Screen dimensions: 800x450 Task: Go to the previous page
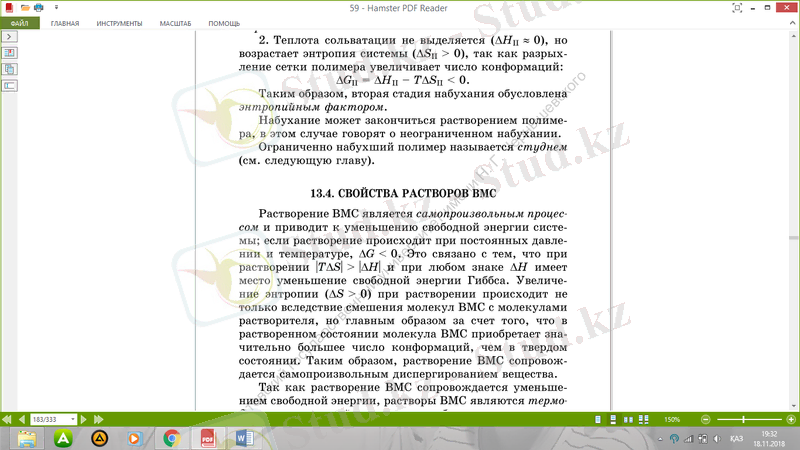(x=21, y=419)
